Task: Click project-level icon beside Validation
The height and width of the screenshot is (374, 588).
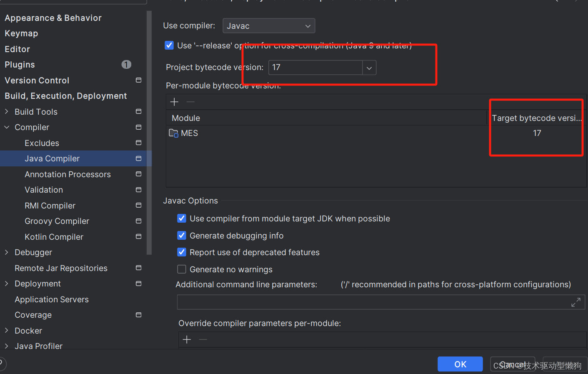Action: pos(139,190)
